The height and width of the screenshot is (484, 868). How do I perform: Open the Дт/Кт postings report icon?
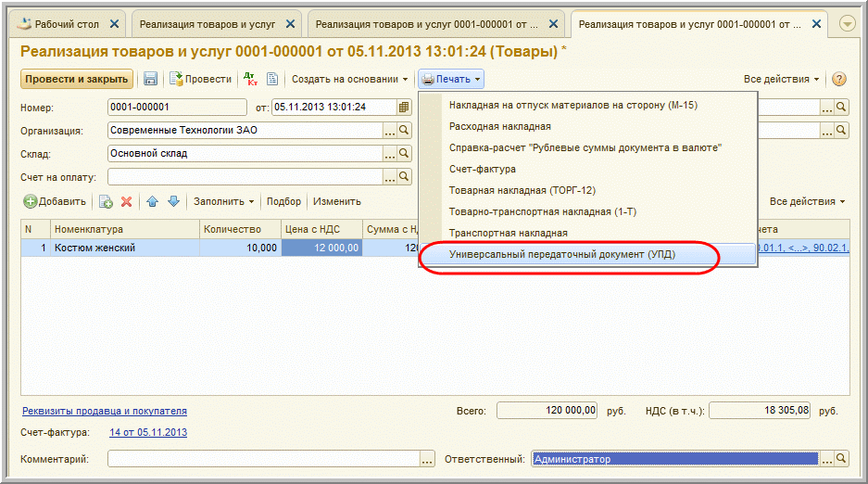pyautogui.click(x=251, y=79)
